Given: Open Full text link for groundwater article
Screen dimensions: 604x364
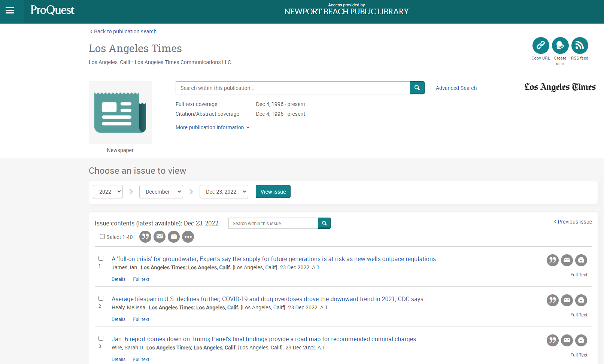Looking at the screenshot, I should click(141, 279).
